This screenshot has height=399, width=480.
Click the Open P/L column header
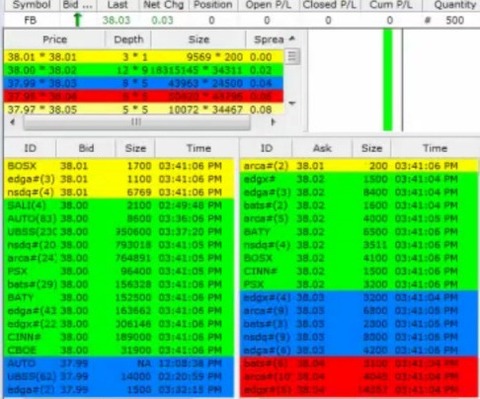tap(269, 5)
